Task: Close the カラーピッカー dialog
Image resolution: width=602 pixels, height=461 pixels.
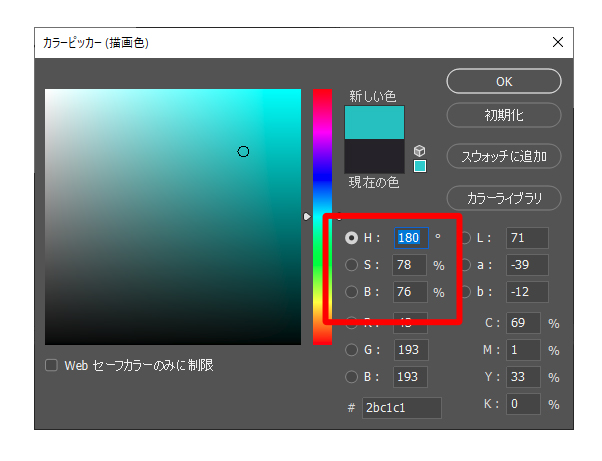Action: click(557, 42)
